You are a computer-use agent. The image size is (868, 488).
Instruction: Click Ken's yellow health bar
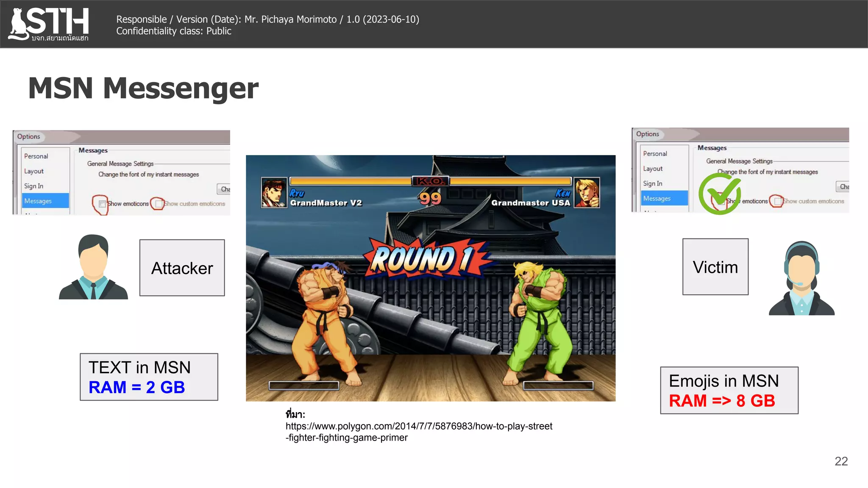[510, 181]
